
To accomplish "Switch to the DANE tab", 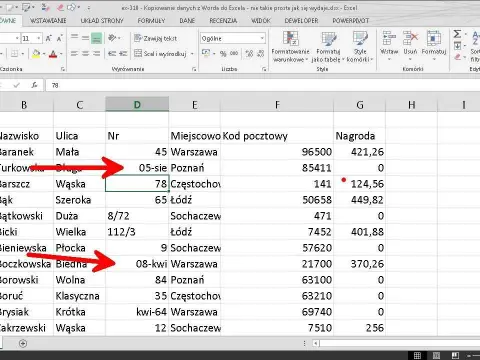I will click(187, 21).
